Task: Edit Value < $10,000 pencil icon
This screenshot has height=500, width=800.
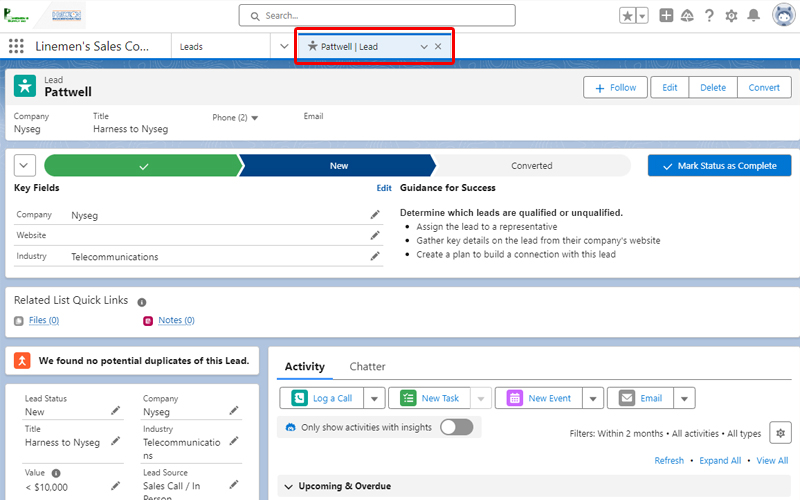Action: 116,485
